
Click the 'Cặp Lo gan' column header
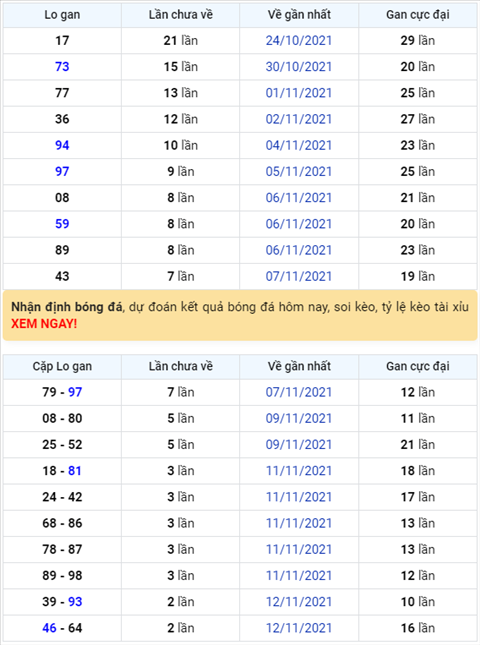click(62, 366)
